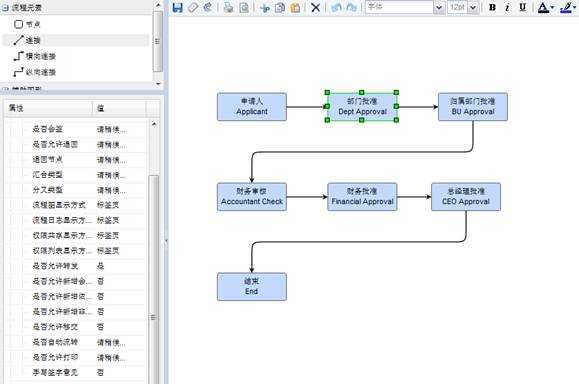This screenshot has width=579, height=384.
Task: Click the Redo arrow icon
Action: (x=351, y=7)
